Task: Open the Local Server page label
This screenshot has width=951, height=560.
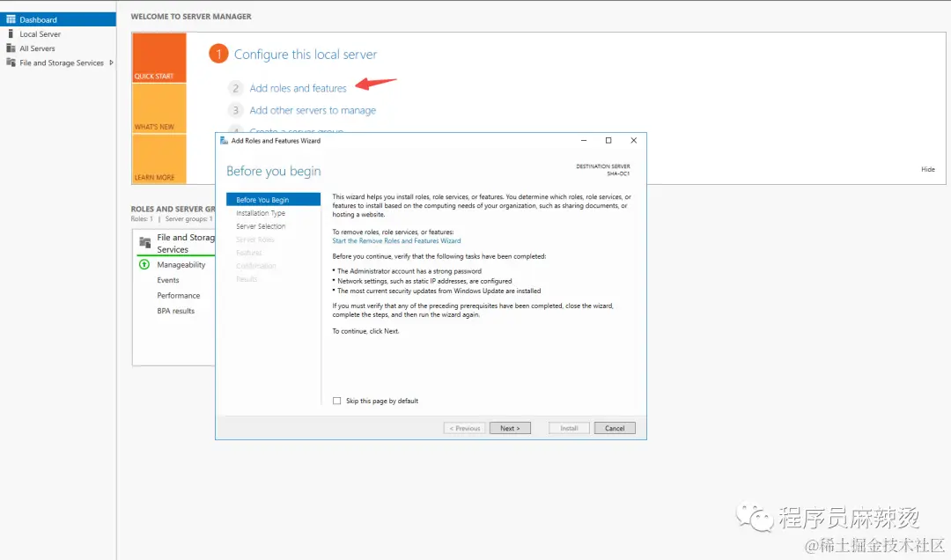Action: point(40,34)
